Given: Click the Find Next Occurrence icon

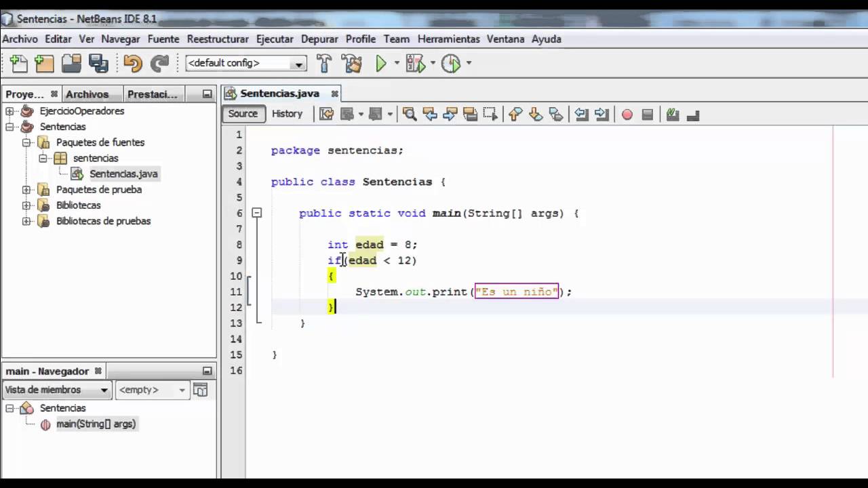Looking at the screenshot, I should click(450, 115).
